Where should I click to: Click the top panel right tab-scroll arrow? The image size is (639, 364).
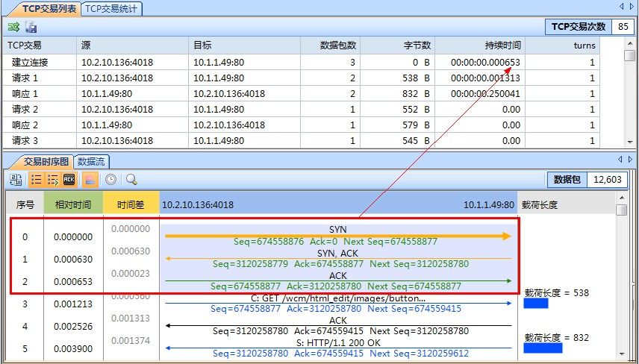point(632,7)
